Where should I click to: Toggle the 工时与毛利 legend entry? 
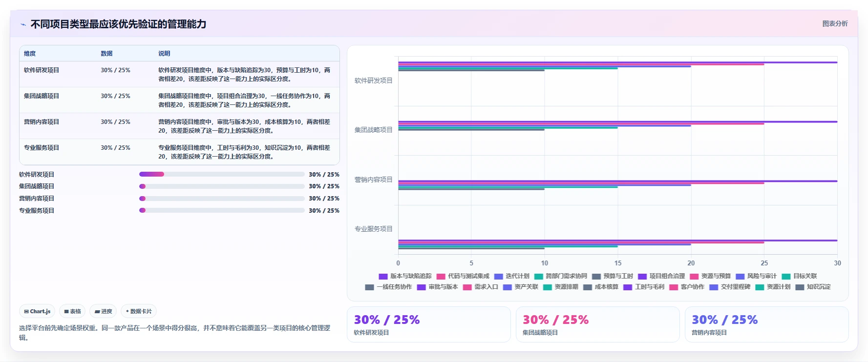tap(644, 287)
